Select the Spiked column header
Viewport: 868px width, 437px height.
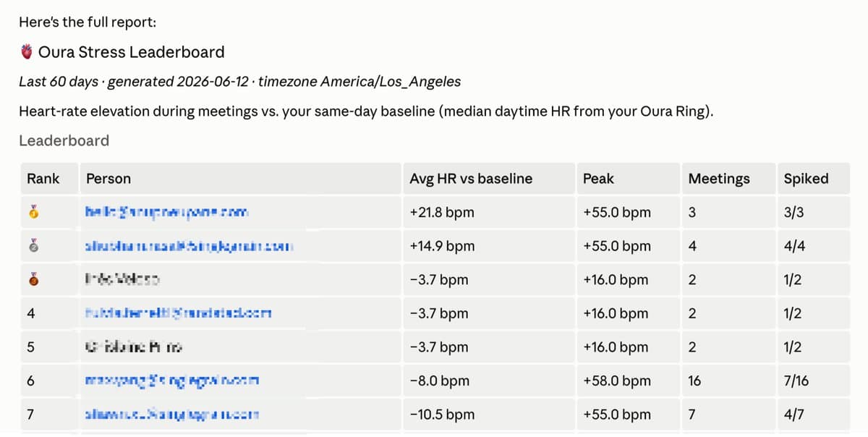point(807,179)
